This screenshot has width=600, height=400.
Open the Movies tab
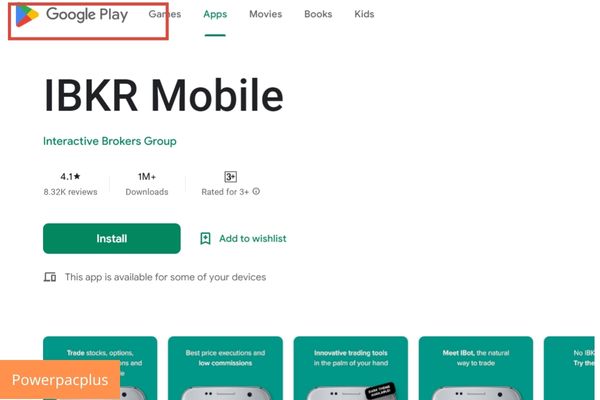[266, 14]
